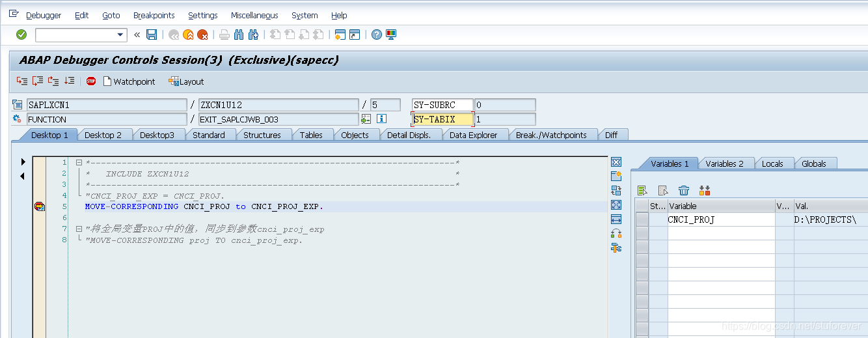This screenshot has width=868, height=338.
Task: Click the navigate-to-source icon beside event field
Action: click(x=366, y=119)
